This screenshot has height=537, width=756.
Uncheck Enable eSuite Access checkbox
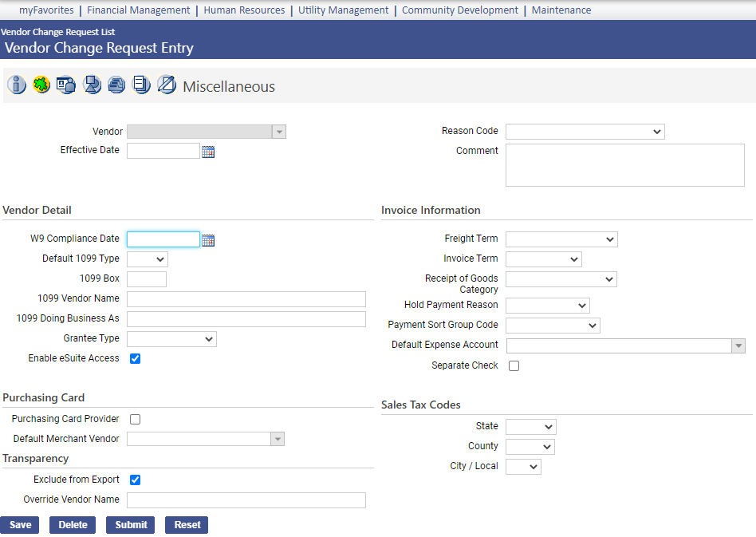tap(136, 359)
